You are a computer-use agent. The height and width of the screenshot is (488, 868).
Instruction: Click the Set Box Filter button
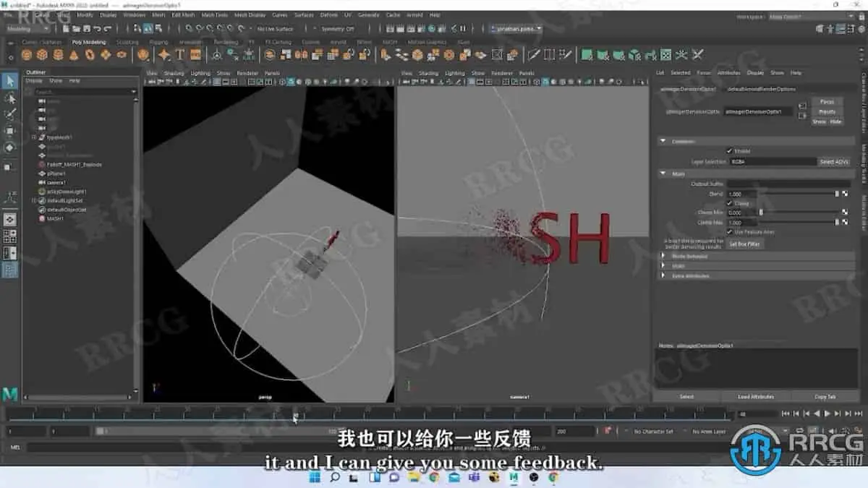[744, 244]
